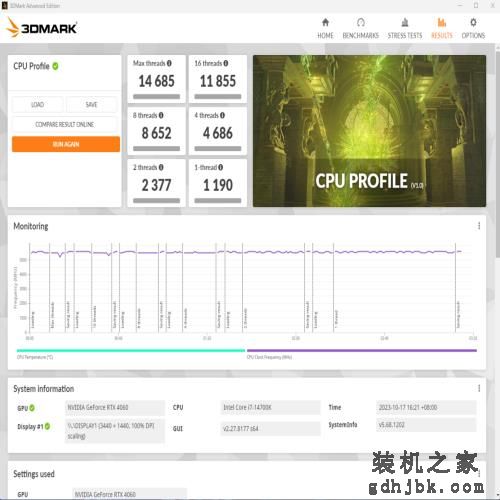Click the GUI version field

pos(270,429)
